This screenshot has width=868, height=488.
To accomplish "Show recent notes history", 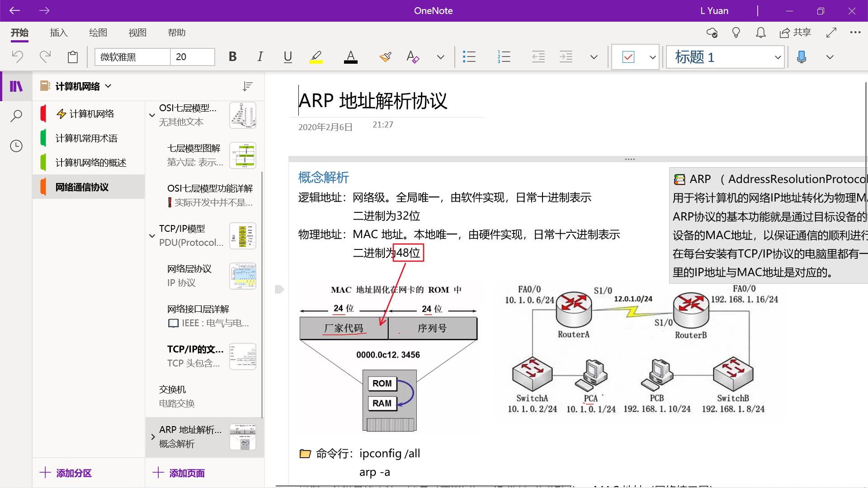I will [x=16, y=146].
